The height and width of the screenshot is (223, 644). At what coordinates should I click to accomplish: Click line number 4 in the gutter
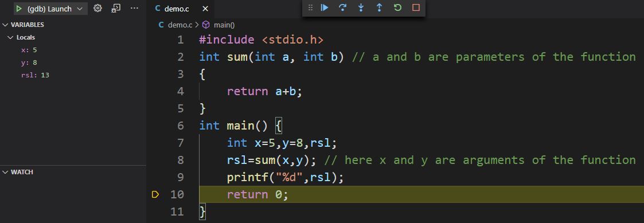[x=180, y=91]
